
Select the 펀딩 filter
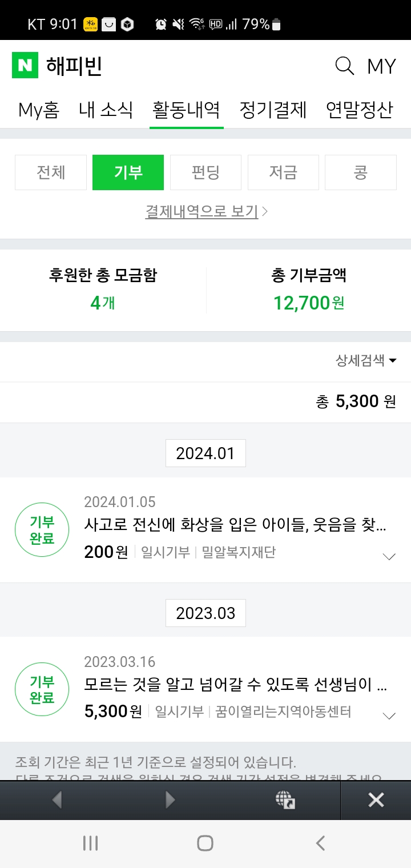[205, 172]
